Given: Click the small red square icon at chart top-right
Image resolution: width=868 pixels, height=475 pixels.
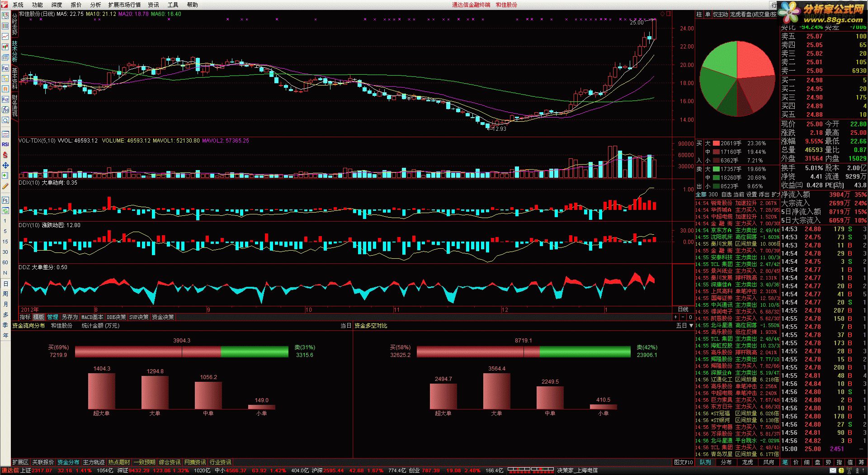Looking at the screenshot, I should tap(669, 14).
